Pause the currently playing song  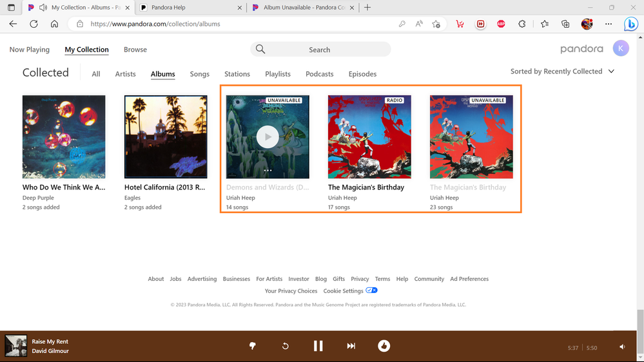(318, 346)
